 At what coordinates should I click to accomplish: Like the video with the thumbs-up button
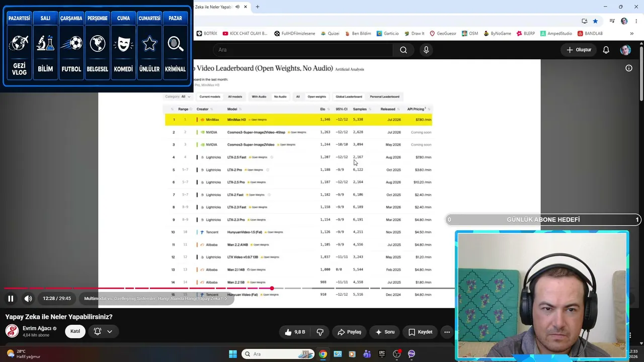tap(295, 332)
